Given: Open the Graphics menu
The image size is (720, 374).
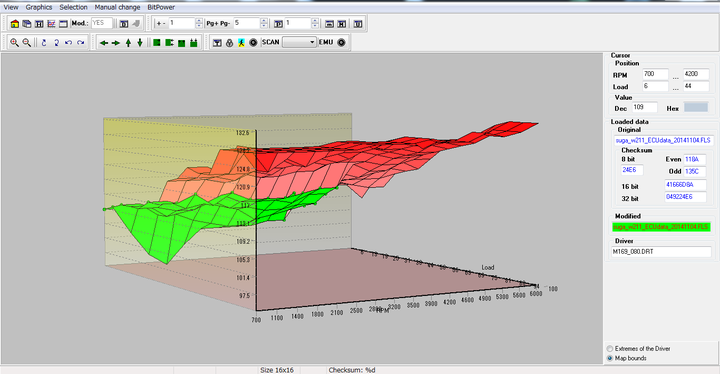Looking at the screenshot, I should click(39, 7).
